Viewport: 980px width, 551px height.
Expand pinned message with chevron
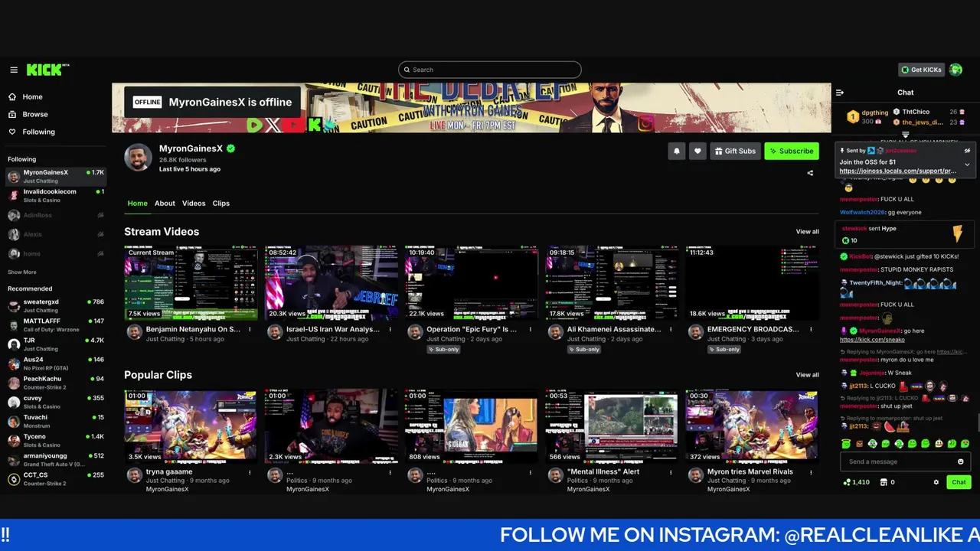(x=967, y=165)
